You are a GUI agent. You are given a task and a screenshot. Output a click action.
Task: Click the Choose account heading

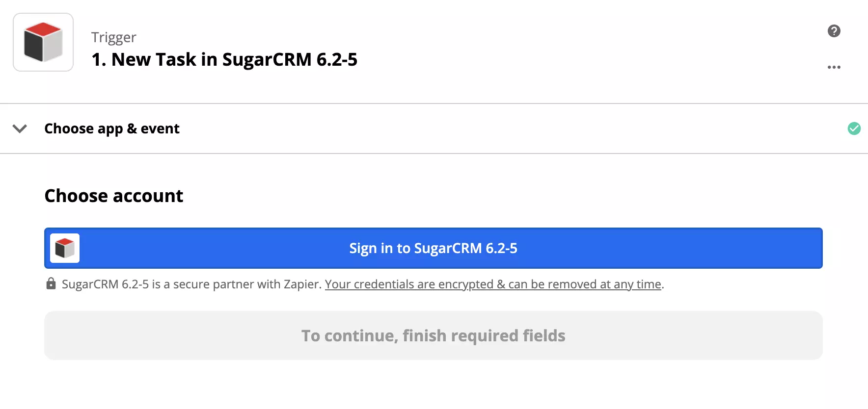[x=113, y=195]
